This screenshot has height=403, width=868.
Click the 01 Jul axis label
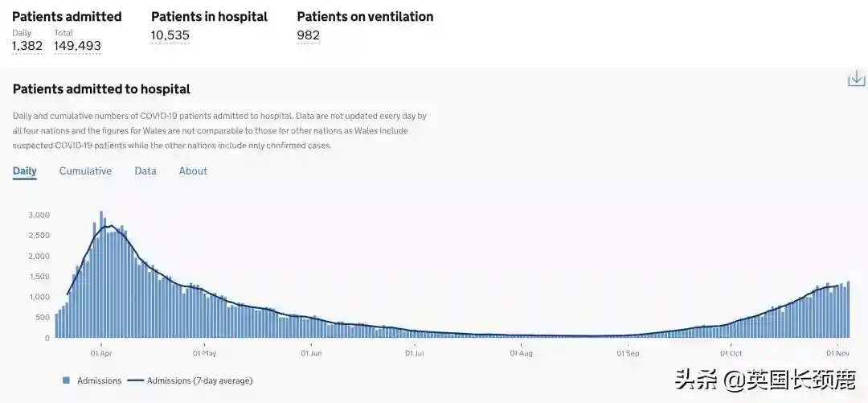click(x=415, y=352)
